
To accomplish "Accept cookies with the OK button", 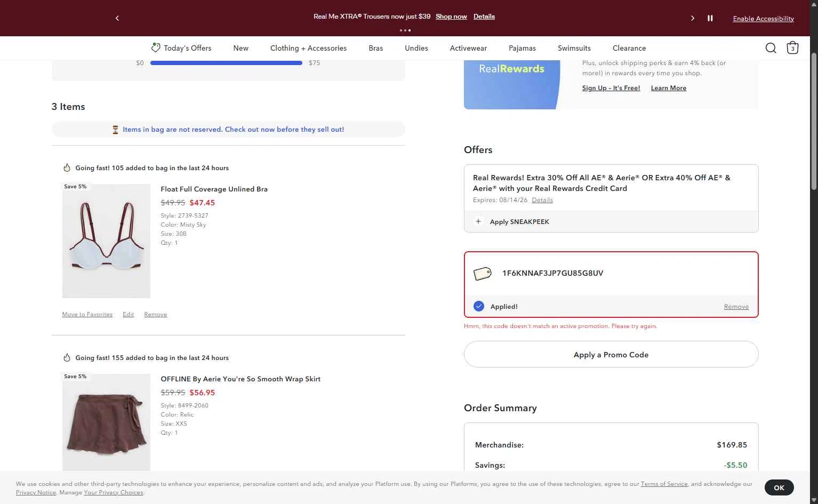I will 779,487.
